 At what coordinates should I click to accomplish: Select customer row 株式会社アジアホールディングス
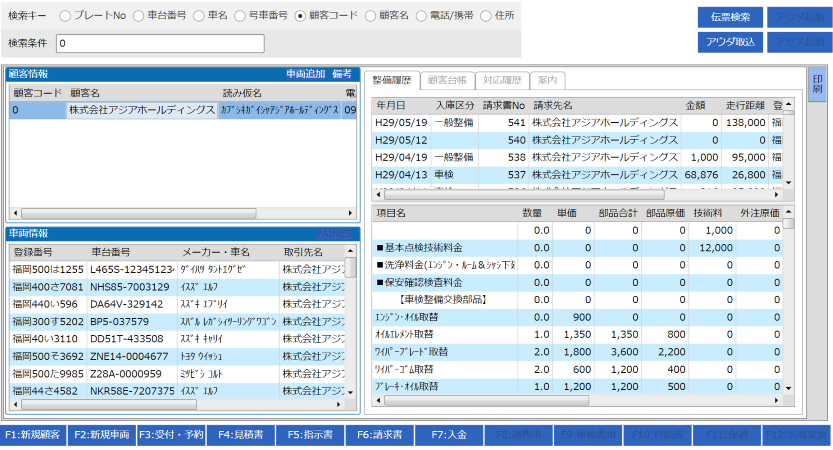click(x=183, y=110)
